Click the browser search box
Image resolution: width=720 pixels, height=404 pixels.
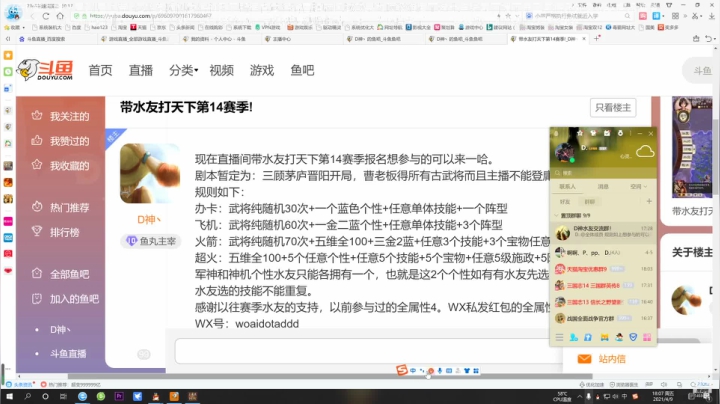(x=579, y=16)
